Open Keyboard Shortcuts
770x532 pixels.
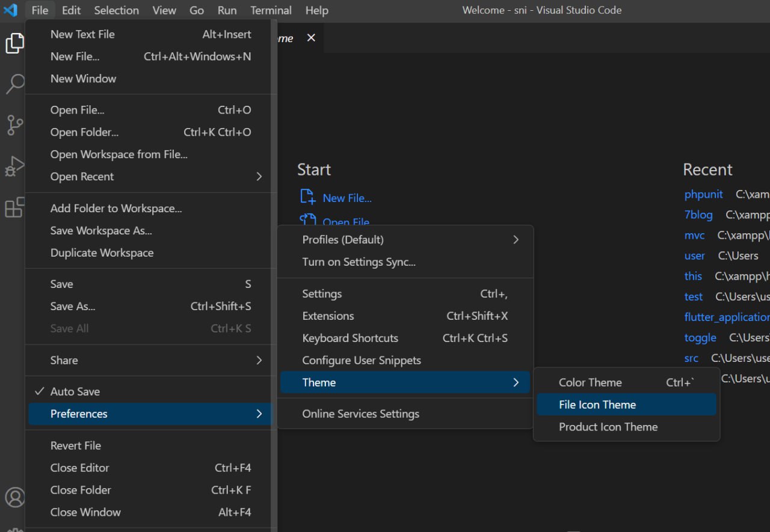(405, 338)
